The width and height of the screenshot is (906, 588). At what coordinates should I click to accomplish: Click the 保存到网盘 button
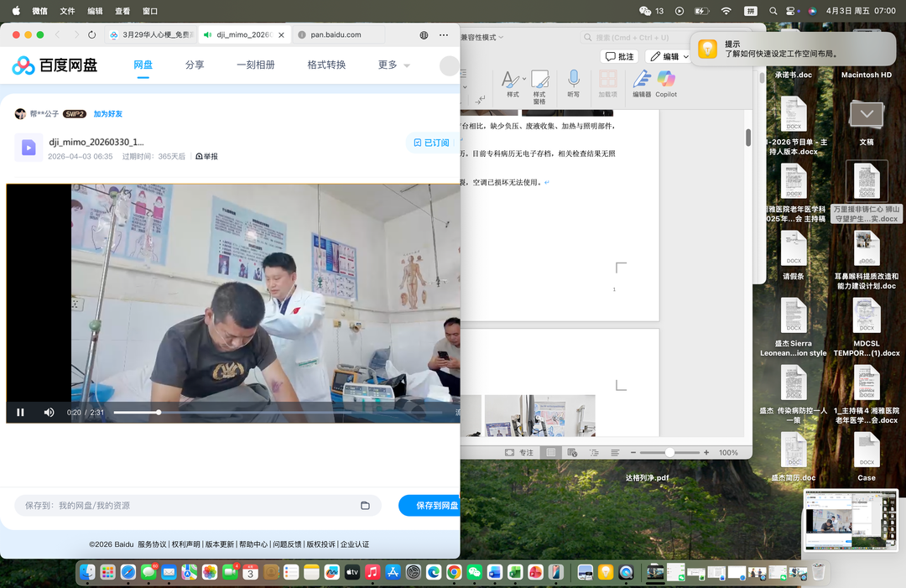(429, 505)
